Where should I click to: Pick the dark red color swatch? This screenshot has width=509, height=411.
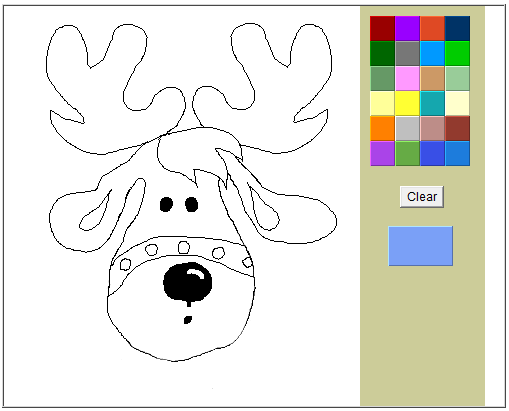click(x=382, y=28)
